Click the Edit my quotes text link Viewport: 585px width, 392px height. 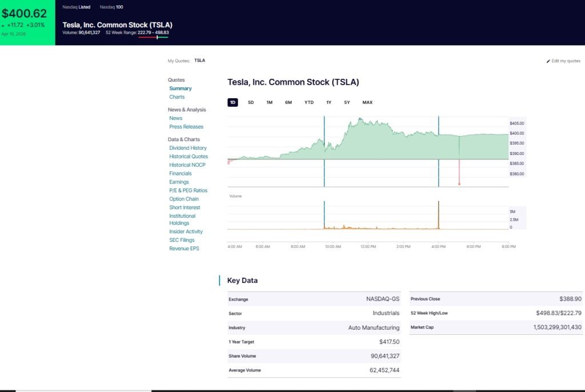(566, 61)
